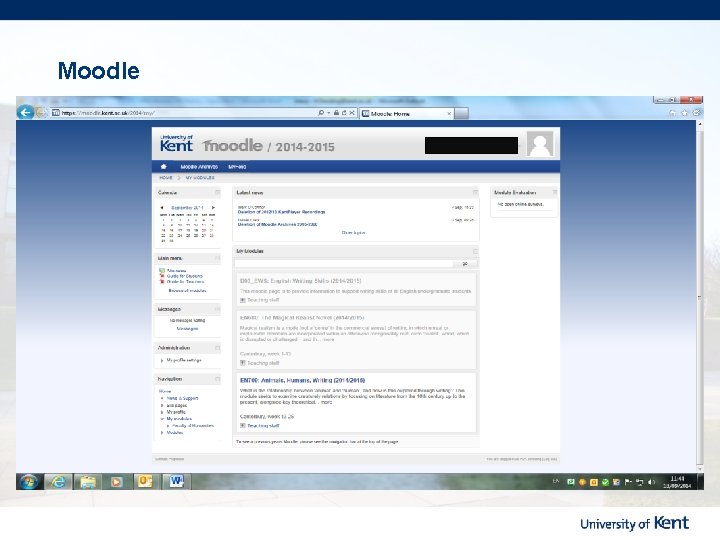
Task: Click the My Modules search input field
Action: click(x=344, y=264)
